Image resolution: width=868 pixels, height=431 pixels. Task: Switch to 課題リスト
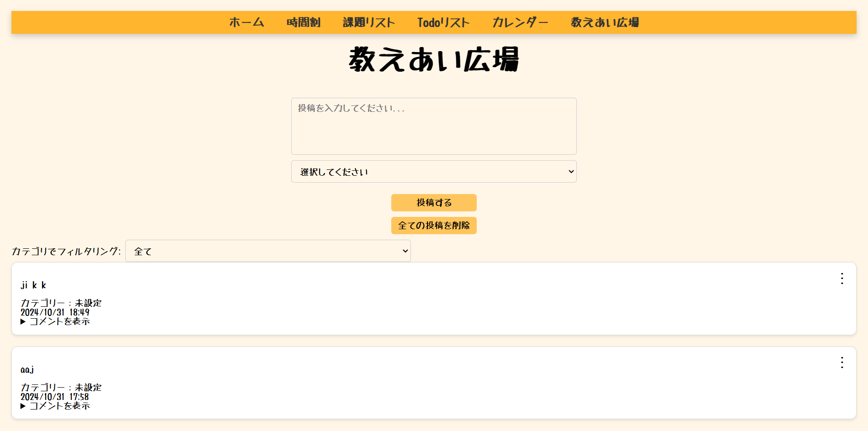(x=369, y=21)
